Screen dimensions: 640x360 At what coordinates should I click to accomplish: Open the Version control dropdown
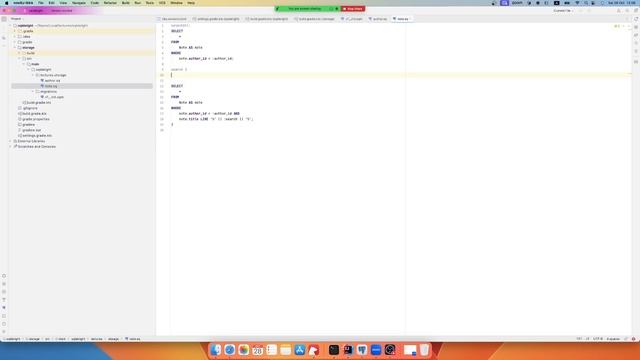coord(63,11)
